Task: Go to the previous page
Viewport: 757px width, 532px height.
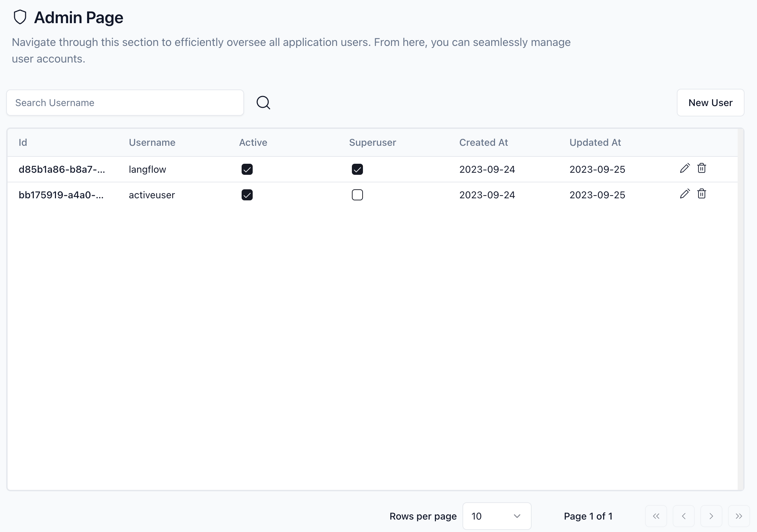Action: pos(683,516)
